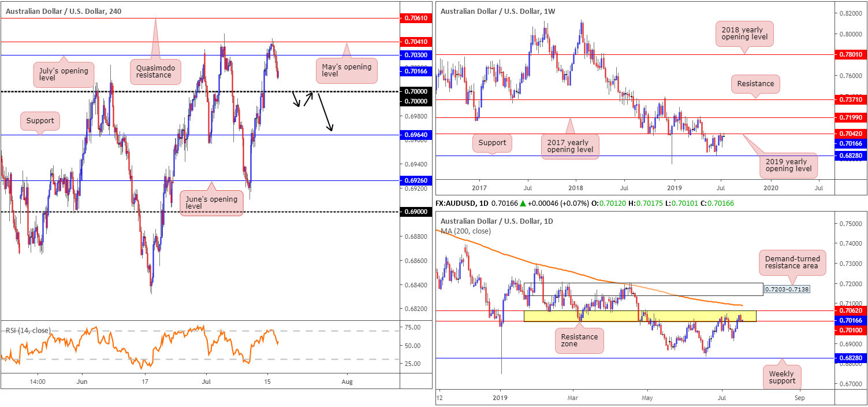The width and height of the screenshot is (868, 407).
Task: Click the 'RSI (14, close)' indicator label
Action: click(28, 331)
